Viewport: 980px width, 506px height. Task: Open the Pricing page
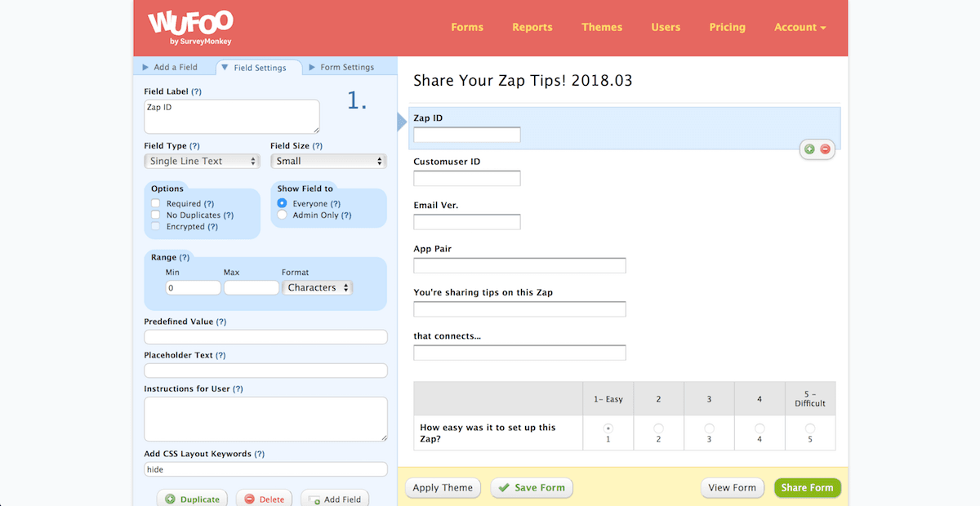(728, 27)
